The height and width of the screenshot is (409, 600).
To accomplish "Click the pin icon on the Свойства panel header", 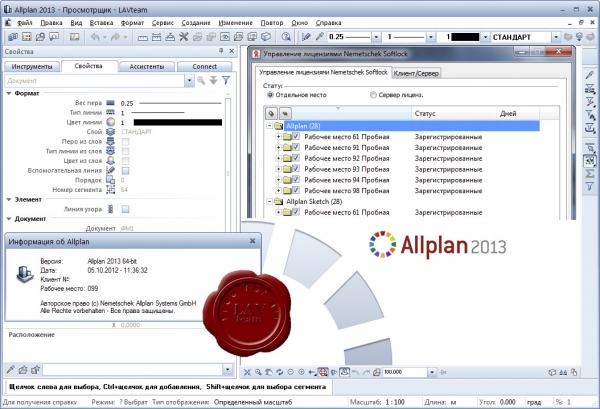I will (x=221, y=51).
